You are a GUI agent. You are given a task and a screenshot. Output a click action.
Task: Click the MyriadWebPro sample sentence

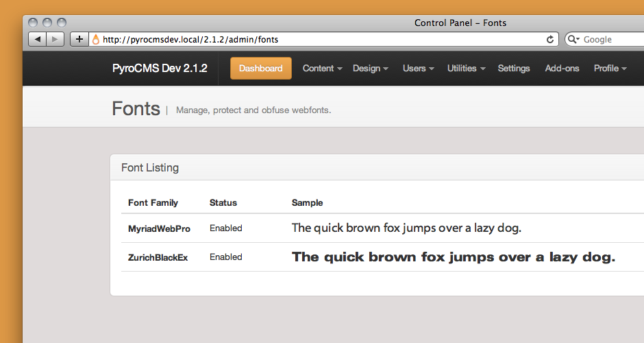pyautogui.click(x=406, y=228)
